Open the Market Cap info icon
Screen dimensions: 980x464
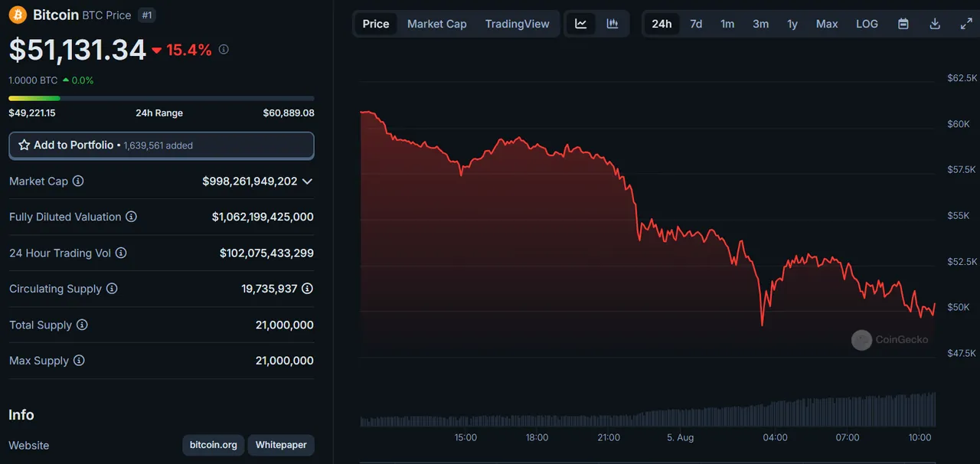coord(78,181)
